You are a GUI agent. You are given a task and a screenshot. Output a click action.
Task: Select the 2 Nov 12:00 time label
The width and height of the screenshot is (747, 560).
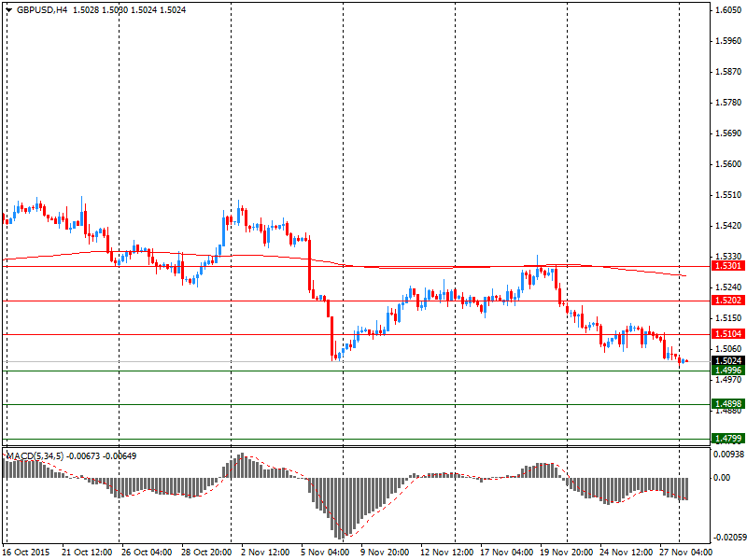pos(265,553)
